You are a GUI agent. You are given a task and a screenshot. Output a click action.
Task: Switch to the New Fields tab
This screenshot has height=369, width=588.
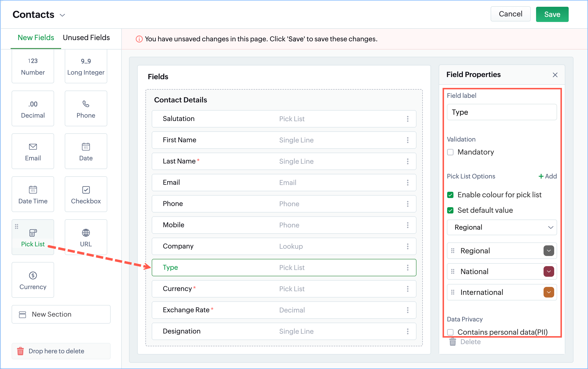click(x=36, y=38)
